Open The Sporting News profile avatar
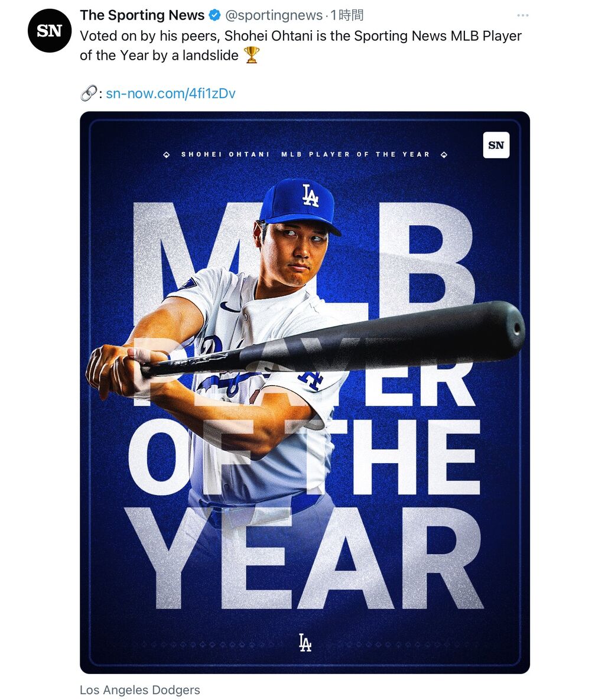Viewport: 605px width, 700px height. click(x=50, y=31)
